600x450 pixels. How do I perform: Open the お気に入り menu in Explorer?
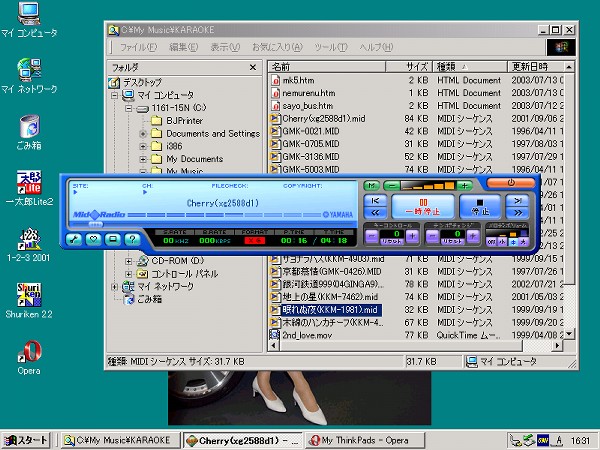[x=277, y=47]
